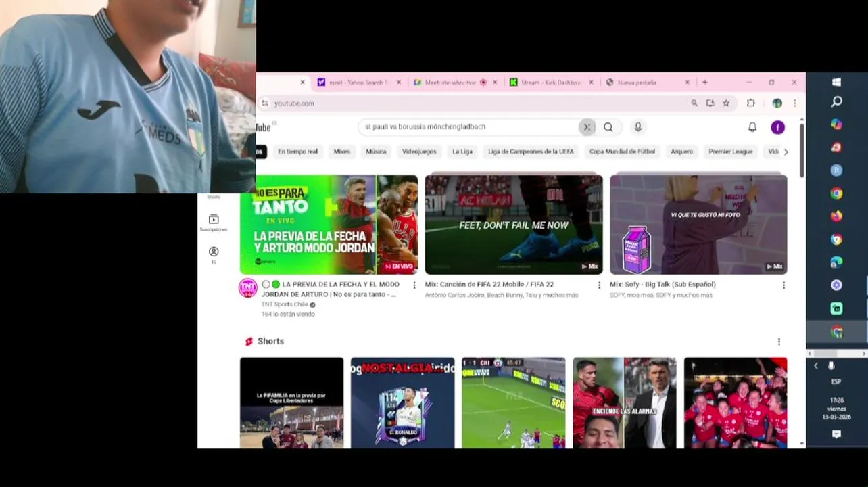
Task: Open Firefox from taskbar
Action: click(836, 216)
